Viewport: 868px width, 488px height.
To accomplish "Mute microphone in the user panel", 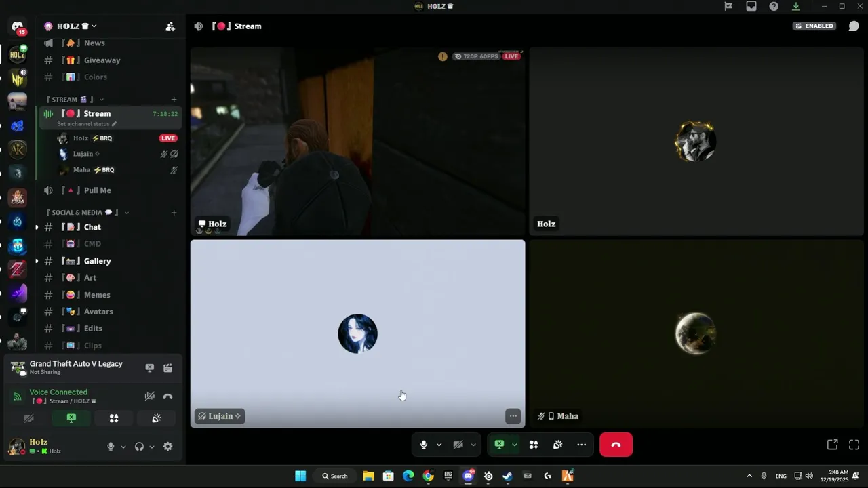I will (111, 447).
